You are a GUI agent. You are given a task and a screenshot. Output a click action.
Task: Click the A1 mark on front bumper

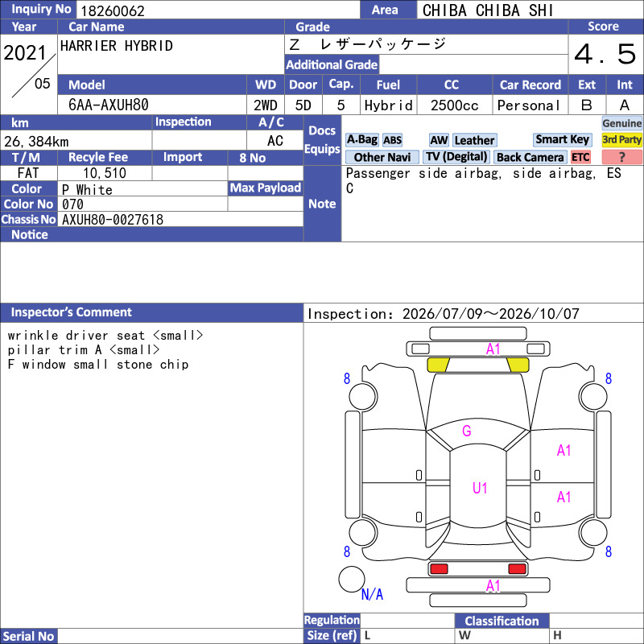tap(493, 349)
